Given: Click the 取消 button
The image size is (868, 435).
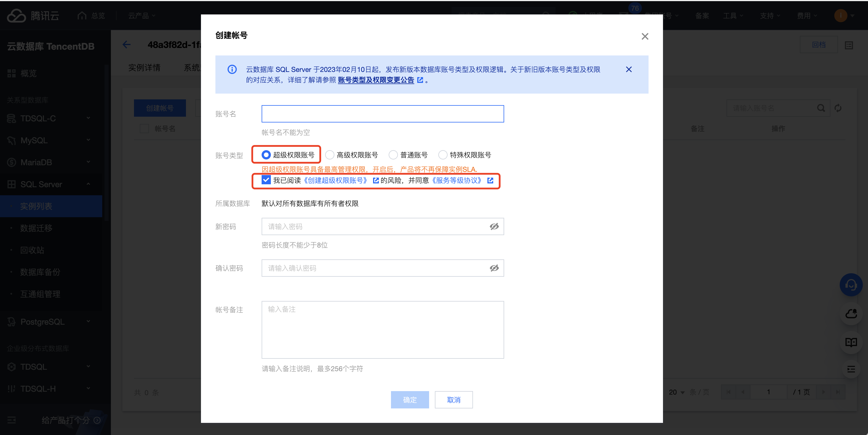Looking at the screenshot, I should pyautogui.click(x=454, y=400).
